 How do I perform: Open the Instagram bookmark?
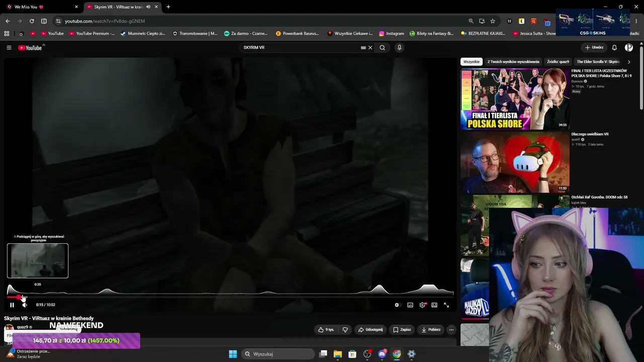[x=391, y=34]
